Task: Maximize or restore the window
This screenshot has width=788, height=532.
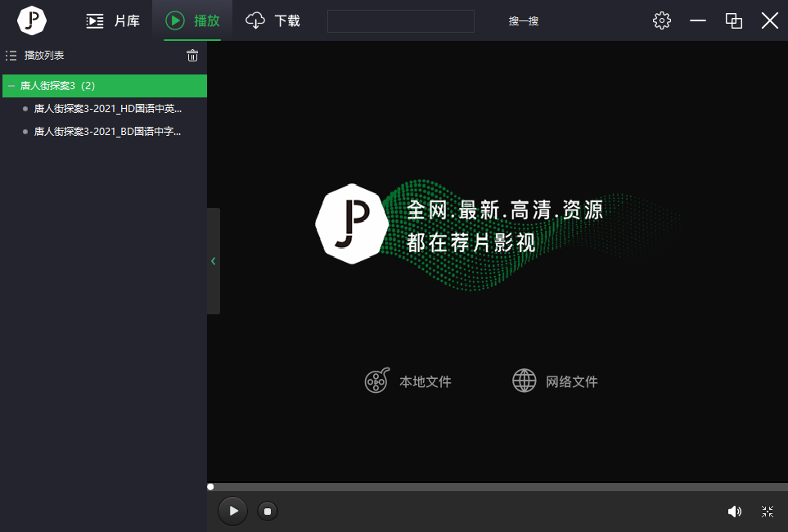Action: 734,20
